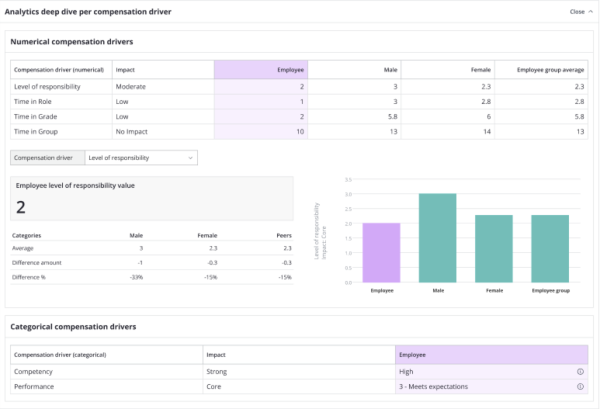This screenshot has height=409, width=600.
Task: Open the Compensation driver dropdown
Action: point(140,157)
